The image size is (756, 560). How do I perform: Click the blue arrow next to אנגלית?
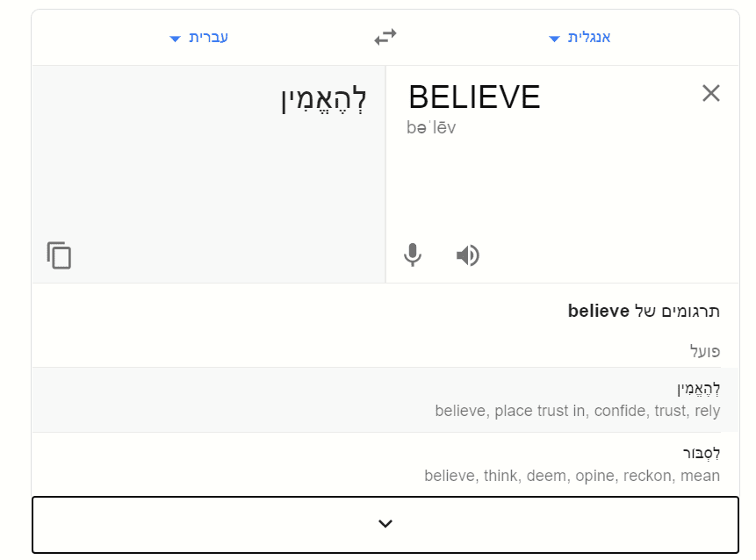[553, 38]
